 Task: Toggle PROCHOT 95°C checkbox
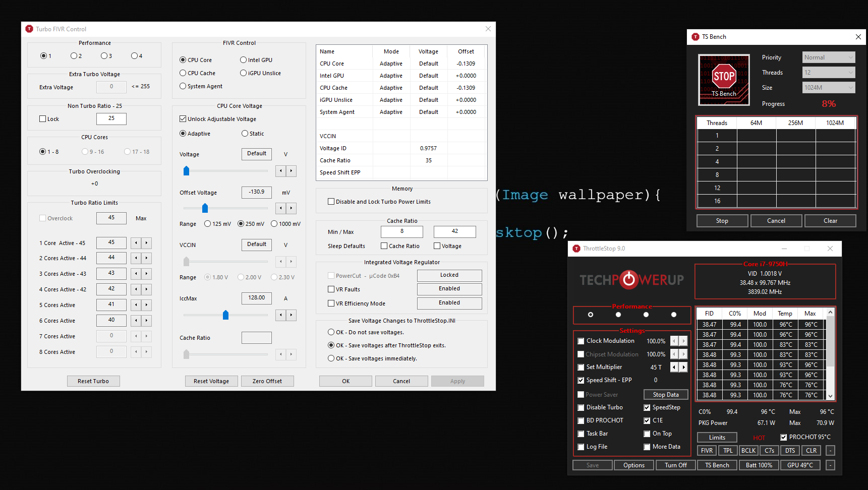coord(784,438)
